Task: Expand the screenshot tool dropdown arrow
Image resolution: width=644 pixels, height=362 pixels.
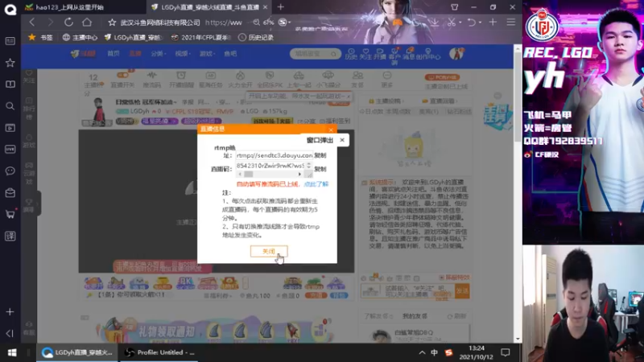Action: 460,23
